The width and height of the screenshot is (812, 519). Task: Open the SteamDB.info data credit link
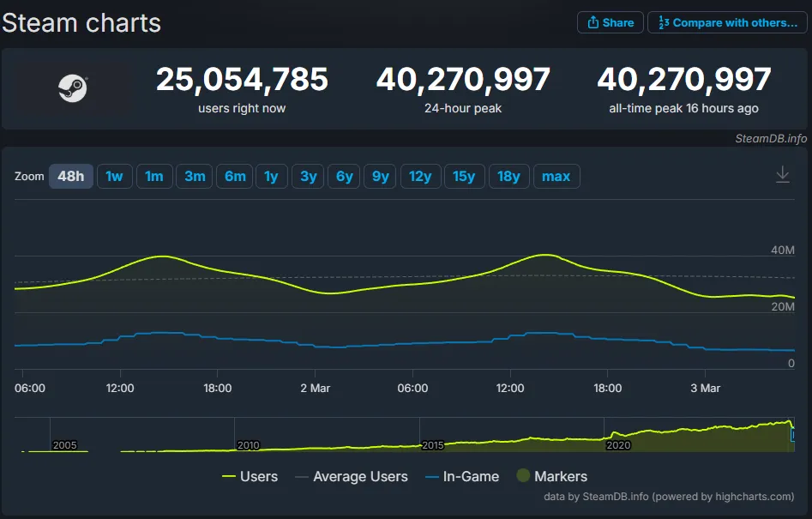(669, 496)
